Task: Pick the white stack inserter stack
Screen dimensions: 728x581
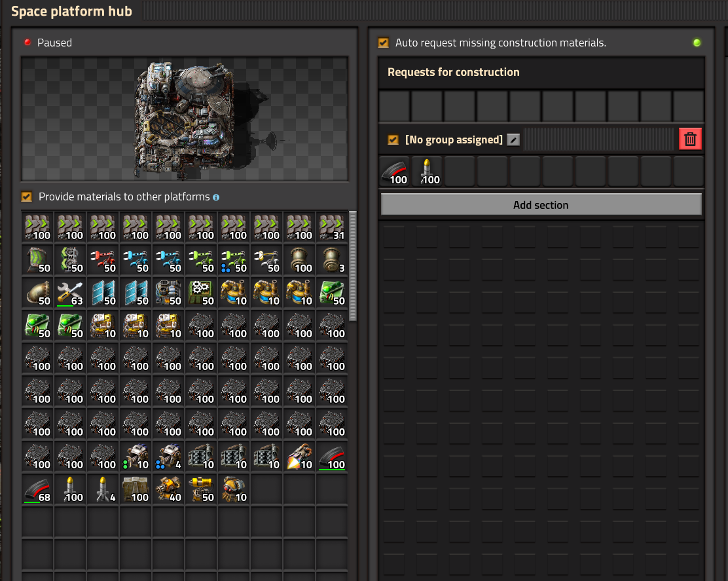Action: [267, 260]
